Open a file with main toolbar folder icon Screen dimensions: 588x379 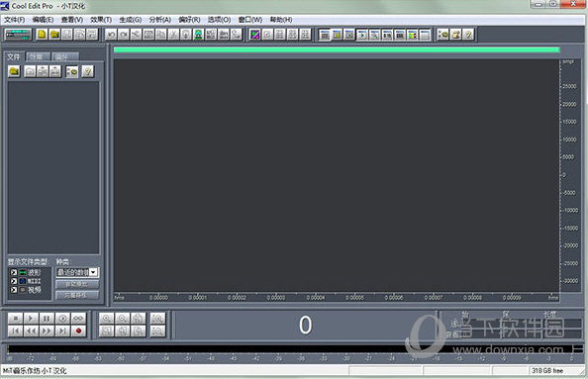[54, 35]
